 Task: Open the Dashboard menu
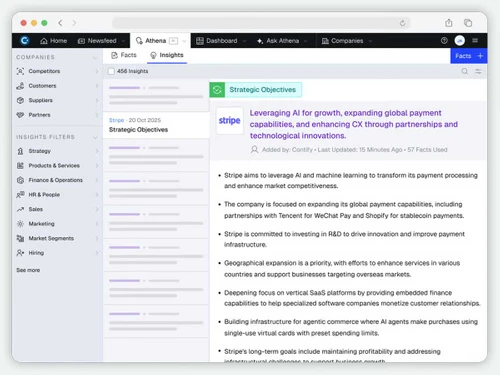click(x=221, y=41)
